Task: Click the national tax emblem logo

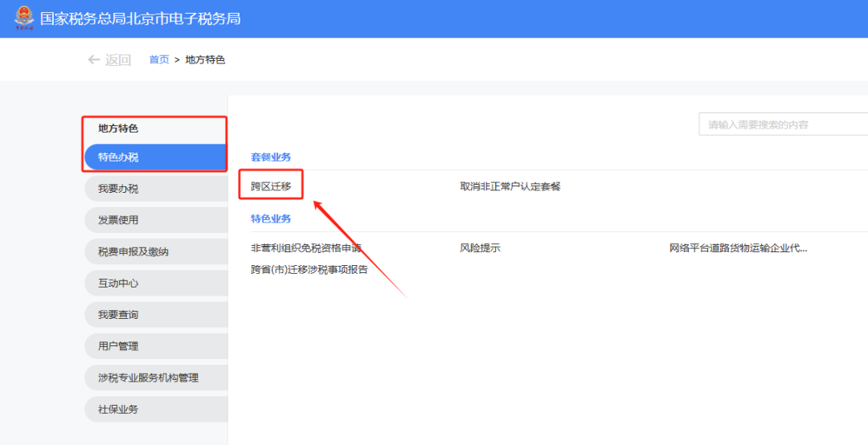Action: pos(24,18)
